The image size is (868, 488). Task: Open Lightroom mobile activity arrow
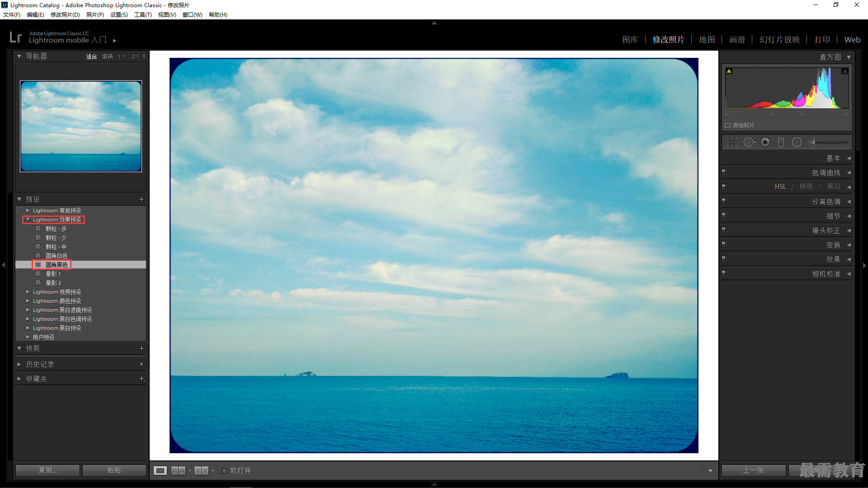115,41
